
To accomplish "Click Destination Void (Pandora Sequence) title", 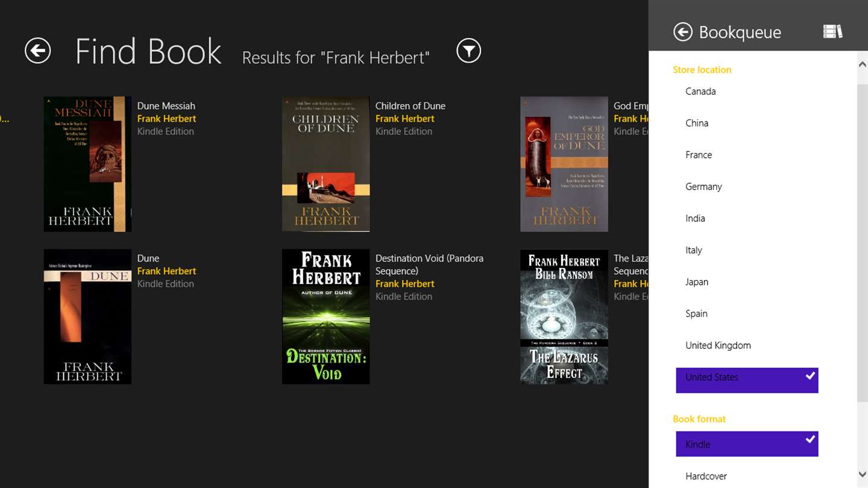I will click(429, 264).
